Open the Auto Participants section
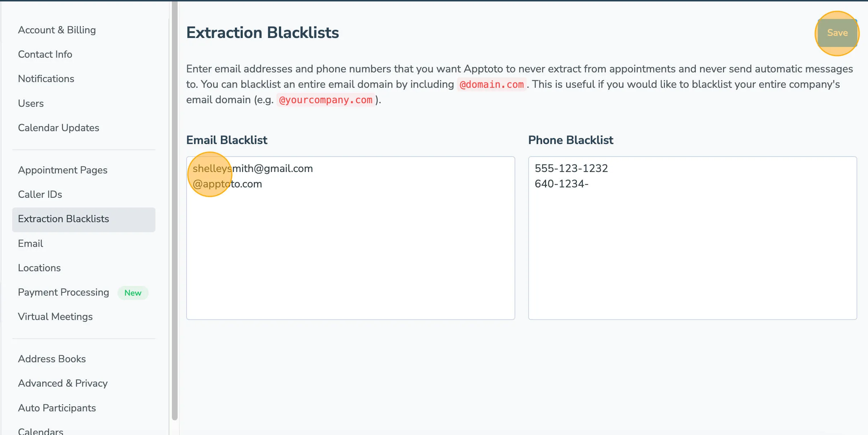 click(x=57, y=408)
